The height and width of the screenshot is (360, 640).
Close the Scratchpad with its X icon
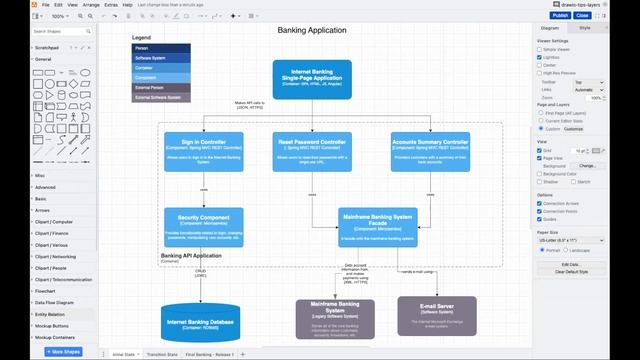click(x=89, y=48)
